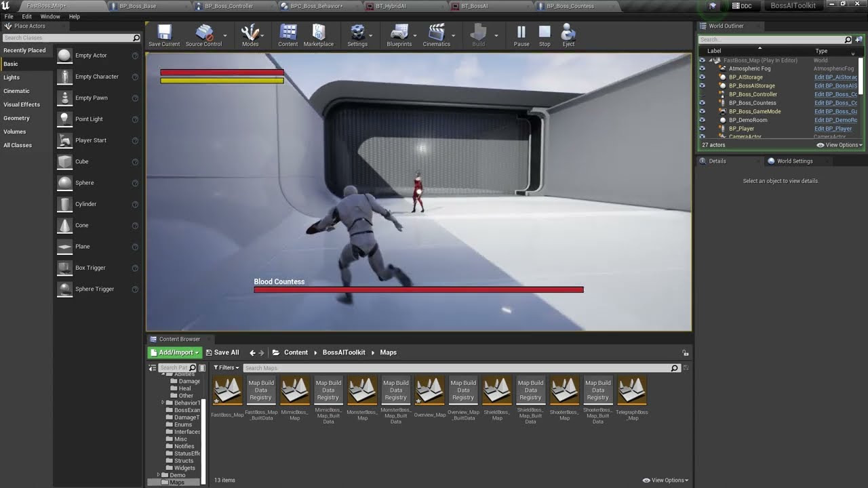Viewport: 868px width, 488px height.
Task: Open the Cinematics dropdown arrow
Action: (x=454, y=35)
